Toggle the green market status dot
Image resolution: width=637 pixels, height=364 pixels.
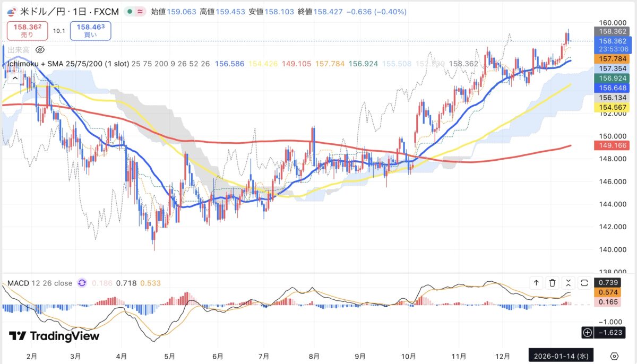[130, 12]
